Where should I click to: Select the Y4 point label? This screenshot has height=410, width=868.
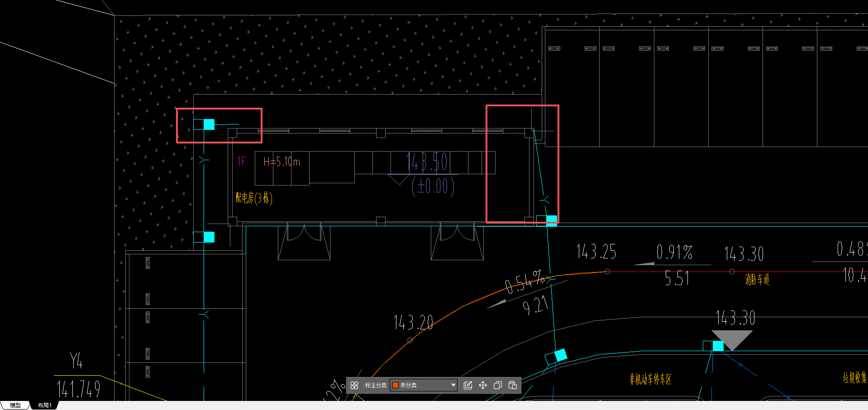[76, 361]
